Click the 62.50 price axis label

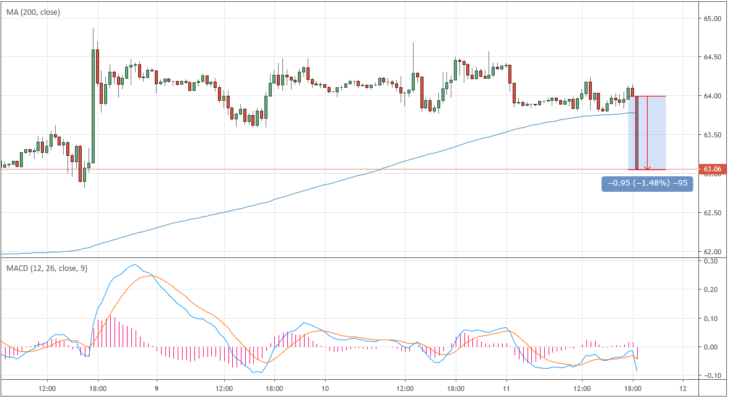pos(712,213)
